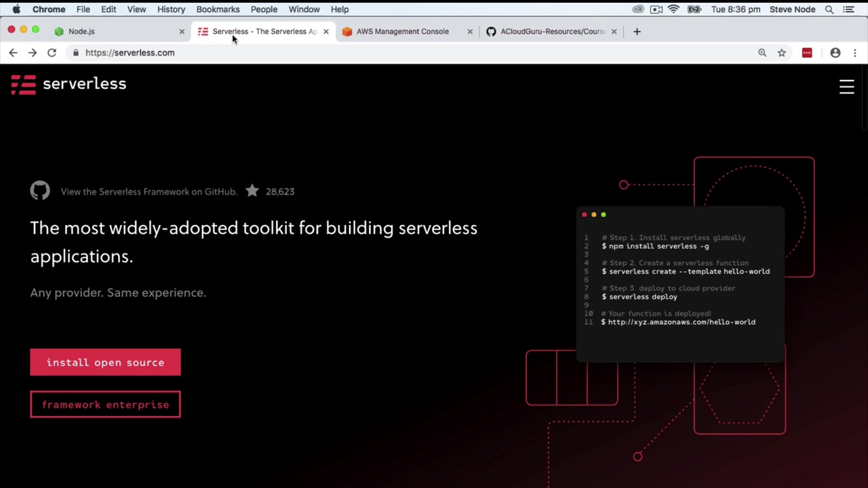Close the Serverless tab
Viewport: 868px width, 488px height.
(x=325, y=31)
